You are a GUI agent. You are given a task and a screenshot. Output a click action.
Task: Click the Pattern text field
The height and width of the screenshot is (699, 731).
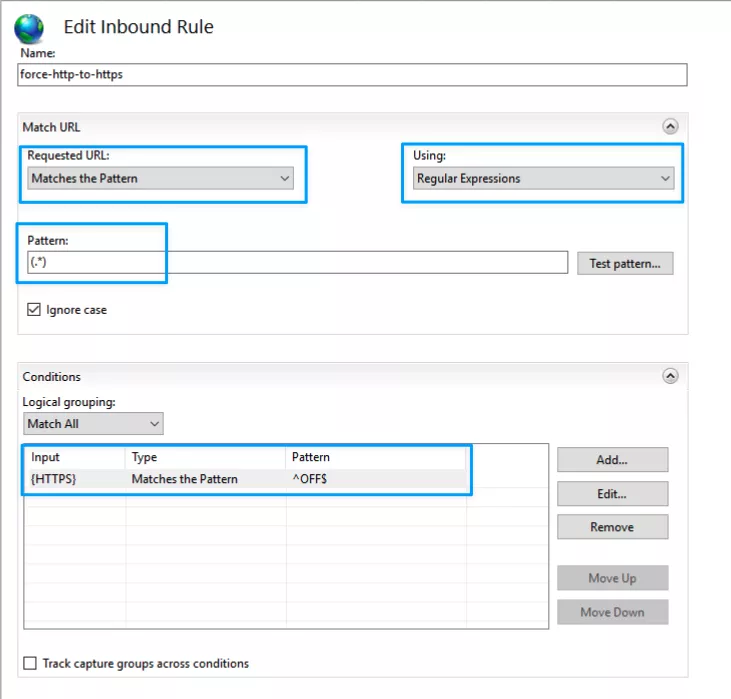pyautogui.click(x=298, y=263)
